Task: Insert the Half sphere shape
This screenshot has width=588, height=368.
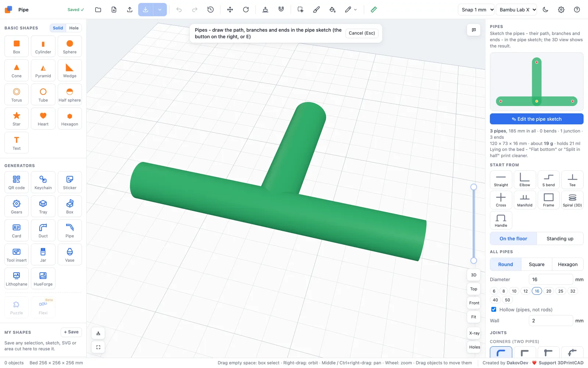Action: tap(69, 94)
